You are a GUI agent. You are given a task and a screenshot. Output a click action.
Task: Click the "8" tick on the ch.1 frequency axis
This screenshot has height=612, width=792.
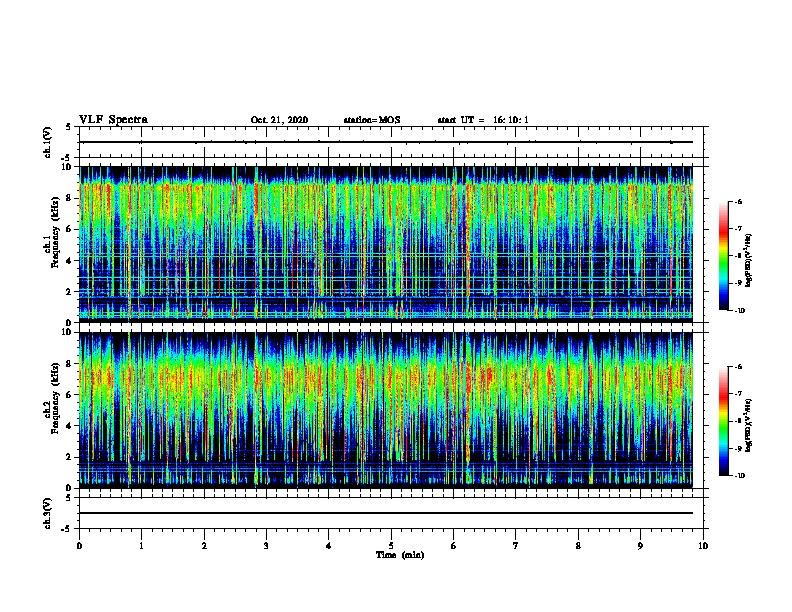[x=70, y=198]
